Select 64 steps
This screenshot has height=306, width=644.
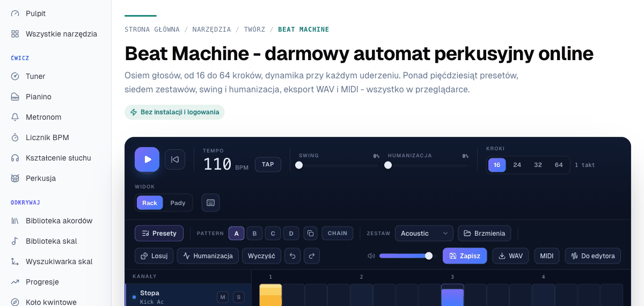559,165
